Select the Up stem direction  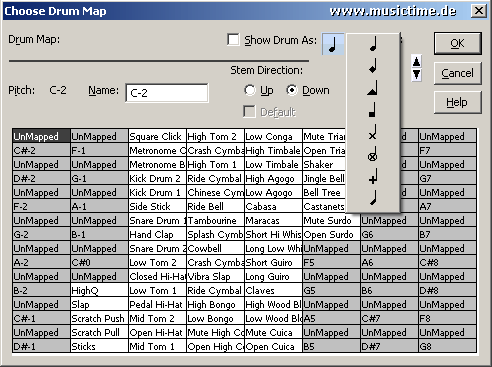point(250,90)
